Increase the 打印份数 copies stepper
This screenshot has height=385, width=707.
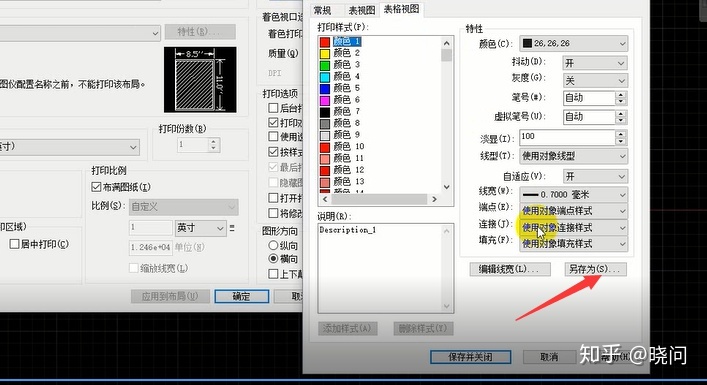pos(214,142)
